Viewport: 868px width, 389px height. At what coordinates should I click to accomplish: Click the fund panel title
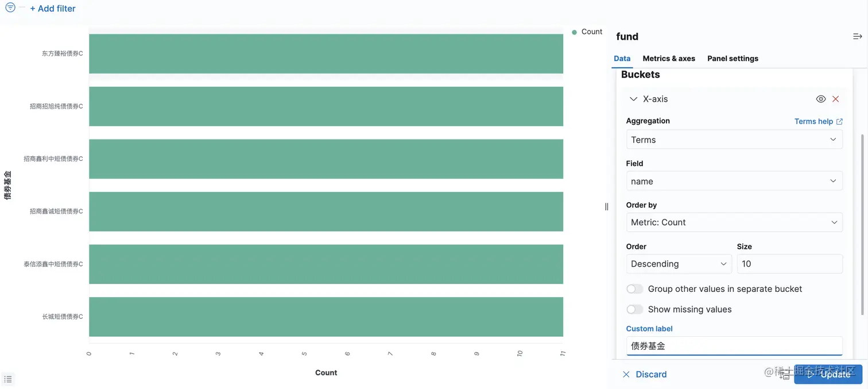click(627, 37)
